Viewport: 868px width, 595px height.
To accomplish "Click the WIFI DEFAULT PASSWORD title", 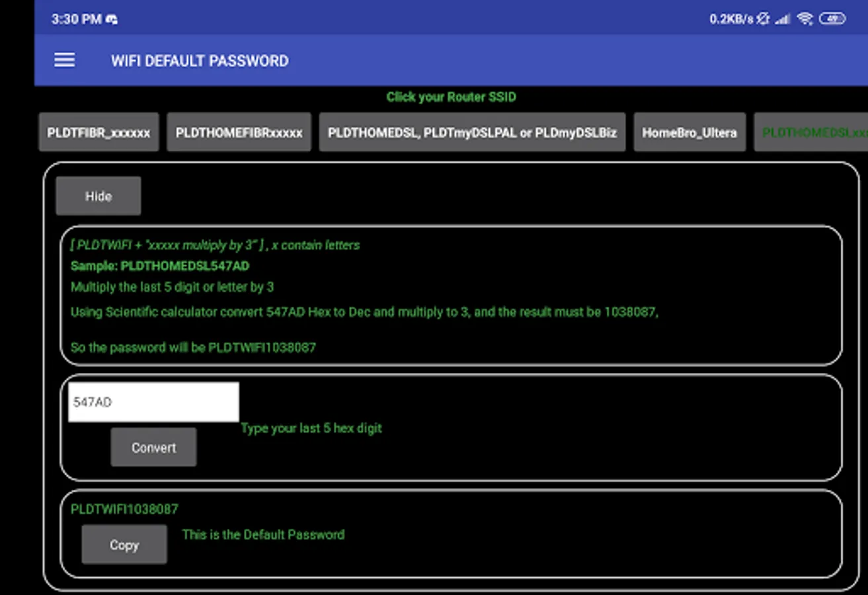I will point(200,61).
